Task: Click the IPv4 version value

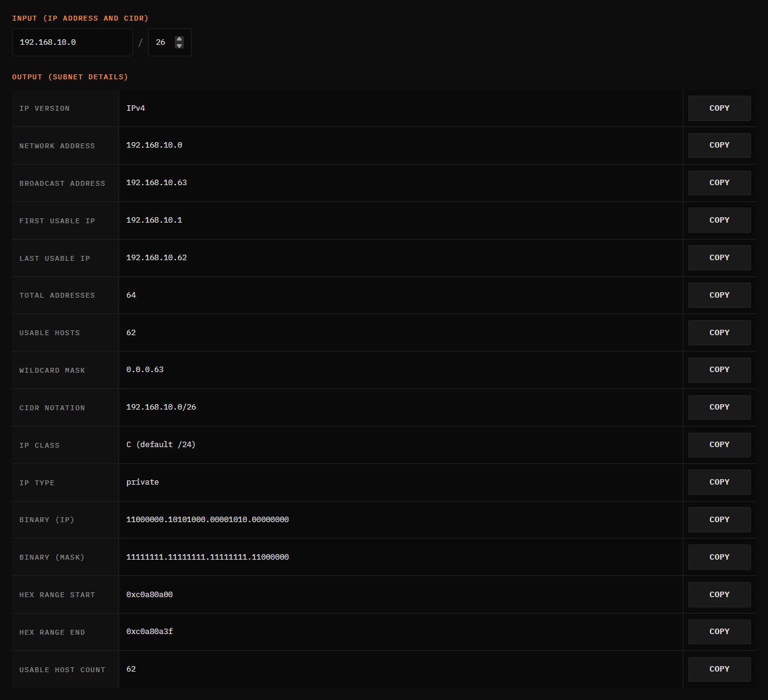Action: point(135,108)
